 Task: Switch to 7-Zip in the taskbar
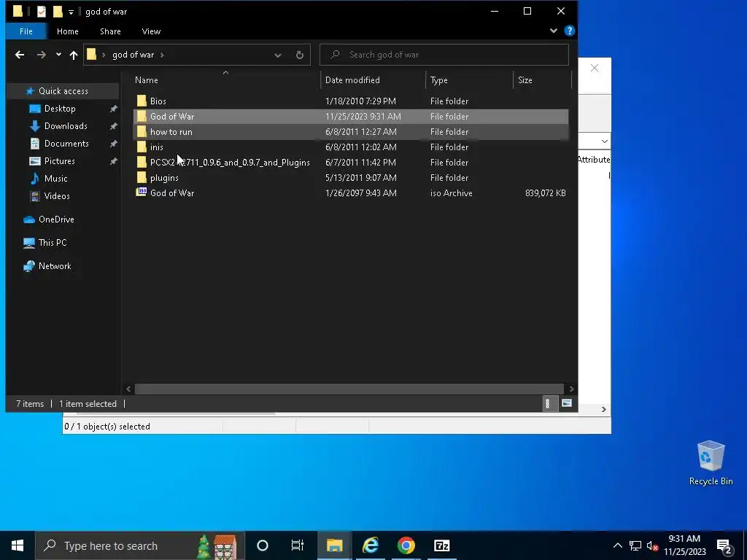[441, 545]
